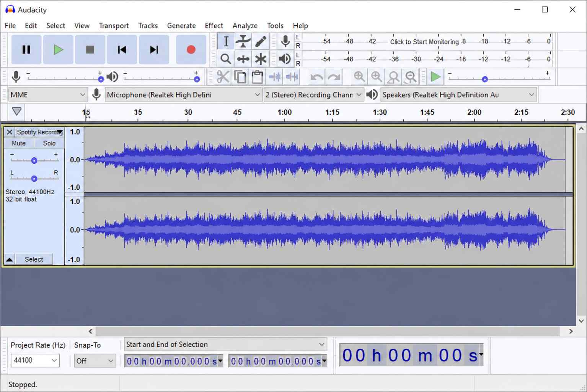Cut selection with the scissors icon
The width and height of the screenshot is (587, 392).
(223, 77)
